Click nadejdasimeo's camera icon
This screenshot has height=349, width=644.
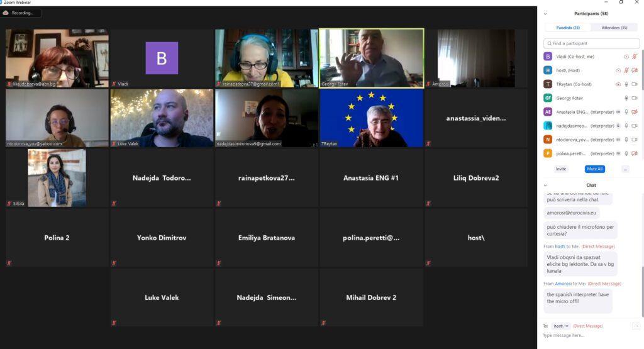click(x=635, y=126)
